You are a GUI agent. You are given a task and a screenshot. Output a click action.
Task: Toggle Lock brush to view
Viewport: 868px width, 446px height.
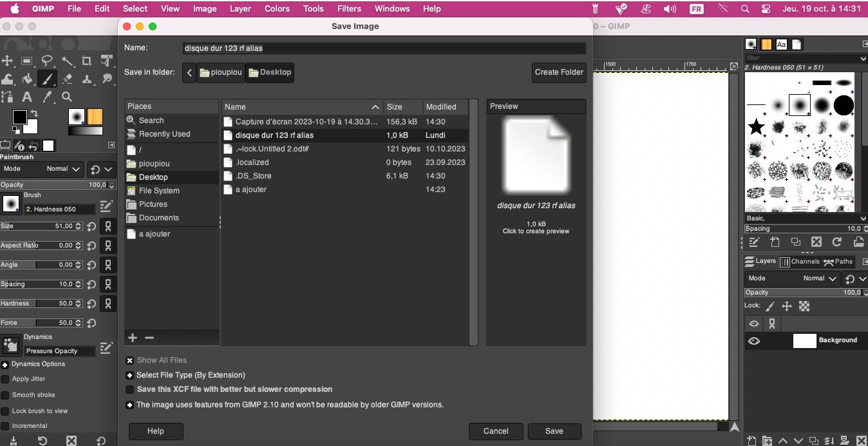[5, 411]
